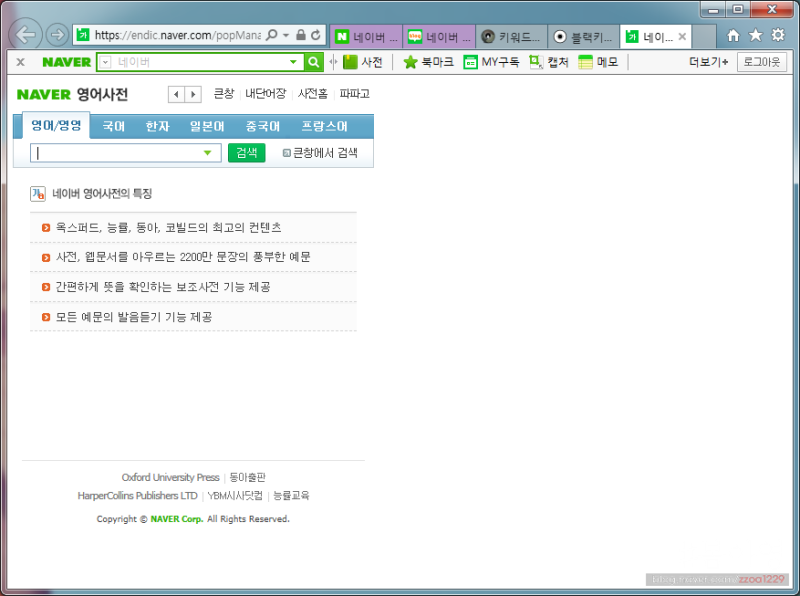Image resolution: width=800 pixels, height=596 pixels.
Task: Open 파파고 link
Action: pos(354,94)
